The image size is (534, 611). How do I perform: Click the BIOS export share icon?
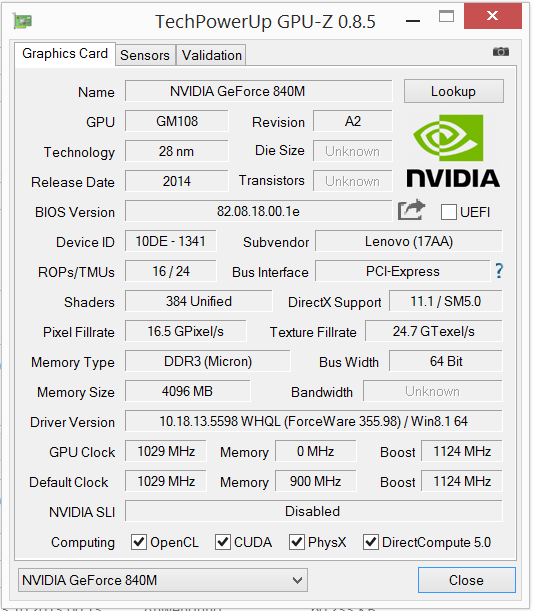pos(411,210)
